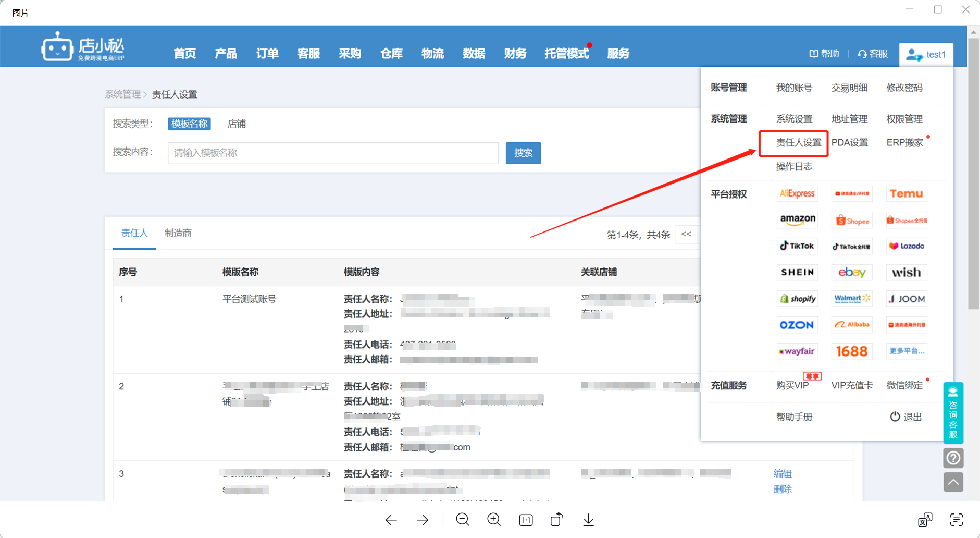
Task: Click the TikTok platform icon
Action: (x=797, y=246)
